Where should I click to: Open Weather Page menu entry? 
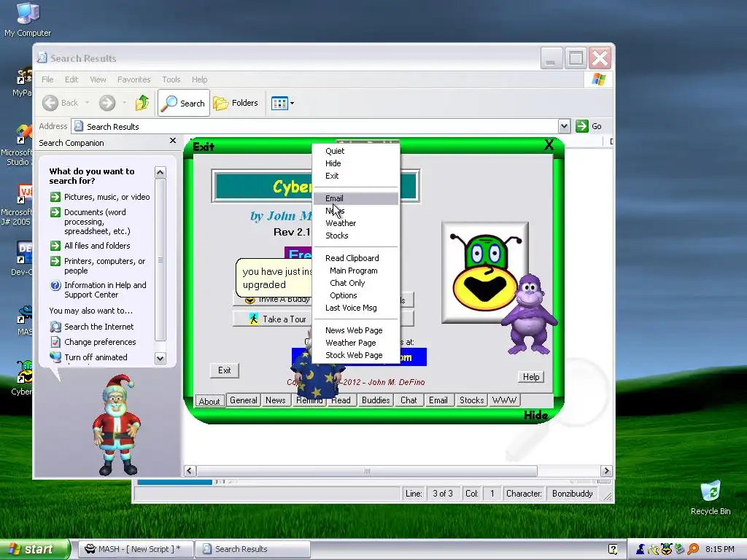click(x=356, y=343)
